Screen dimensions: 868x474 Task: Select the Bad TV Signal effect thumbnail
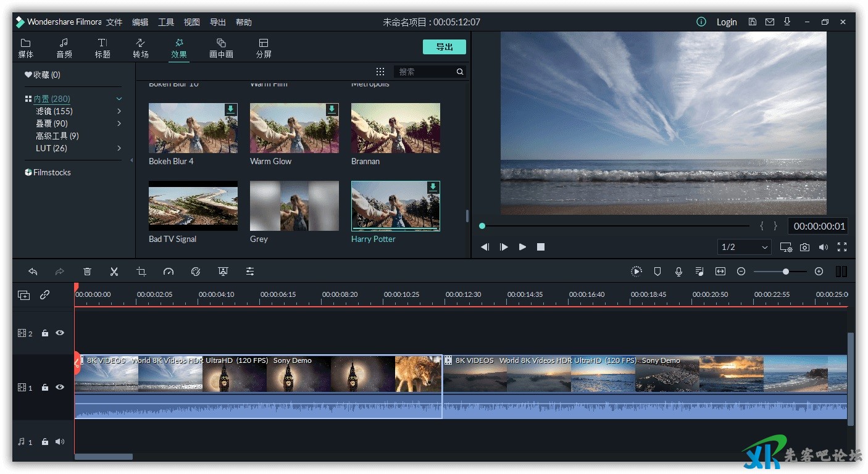[193, 206]
